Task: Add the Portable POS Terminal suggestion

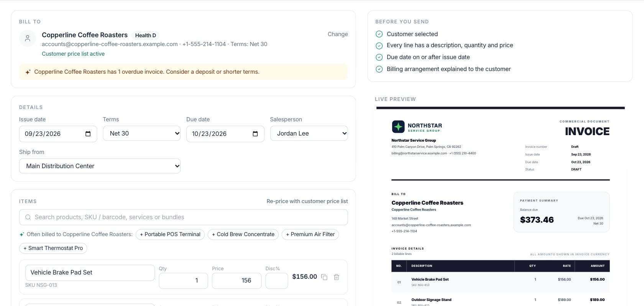Action: 170,234
